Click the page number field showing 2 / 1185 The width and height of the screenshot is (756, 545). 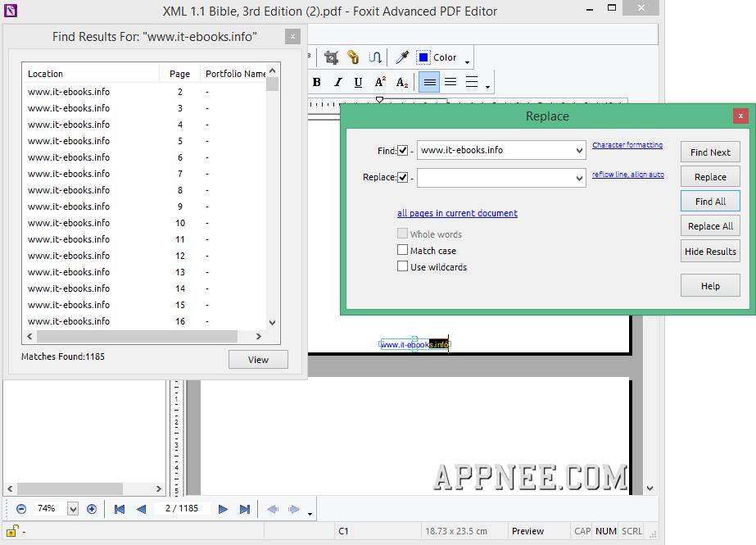[182, 508]
